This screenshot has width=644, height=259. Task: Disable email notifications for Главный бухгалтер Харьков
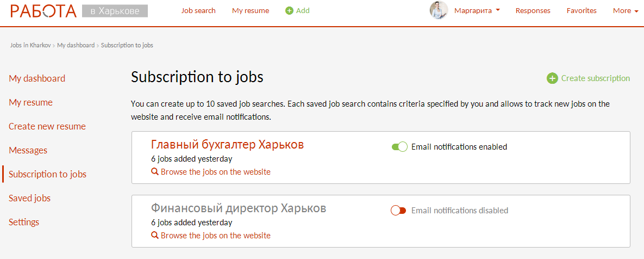click(x=399, y=147)
